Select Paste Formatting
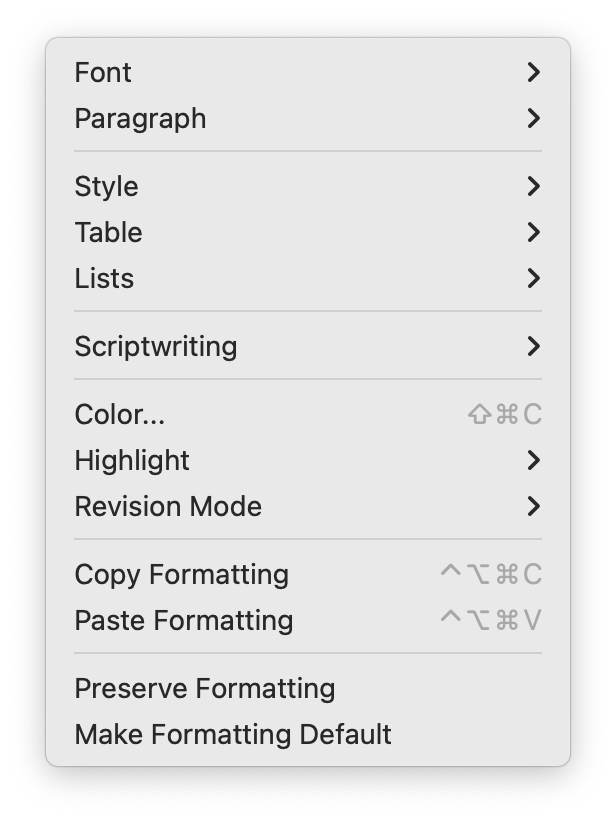This screenshot has height=820, width=616. tap(184, 621)
